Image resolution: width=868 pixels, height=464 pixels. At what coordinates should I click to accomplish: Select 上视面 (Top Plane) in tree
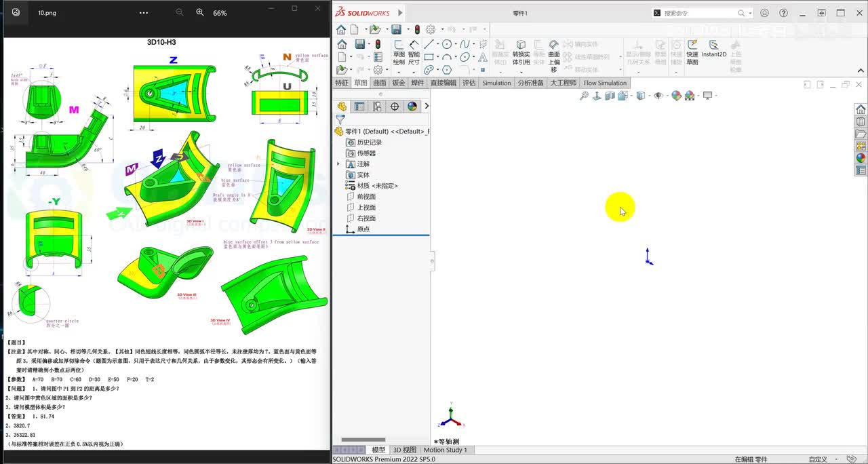click(x=366, y=208)
